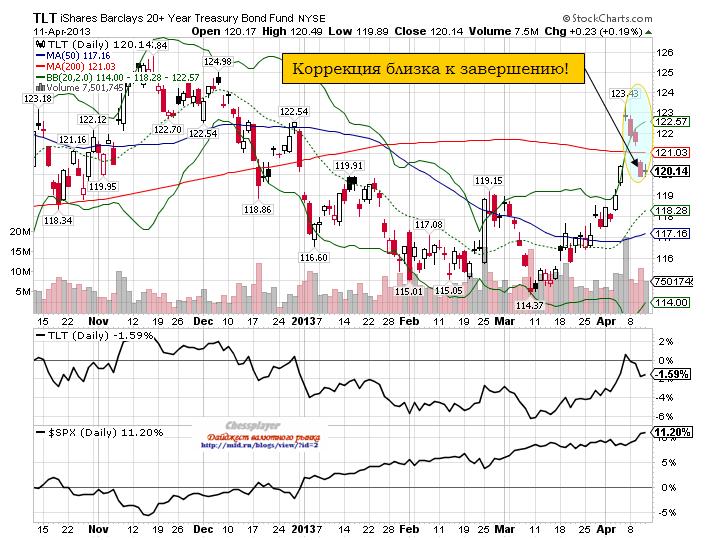706x540 pixels.
Task: Click the 120.14 current price tag
Action: [x=669, y=171]
